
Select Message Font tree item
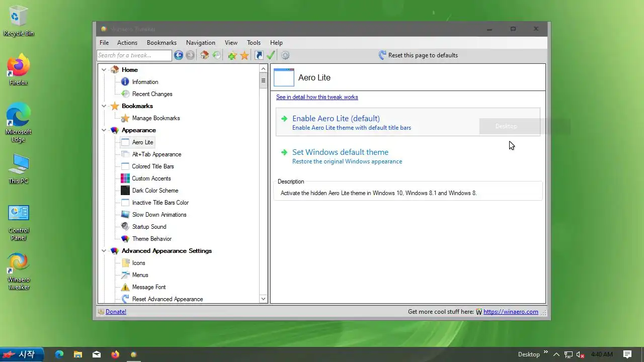point(149,287)
